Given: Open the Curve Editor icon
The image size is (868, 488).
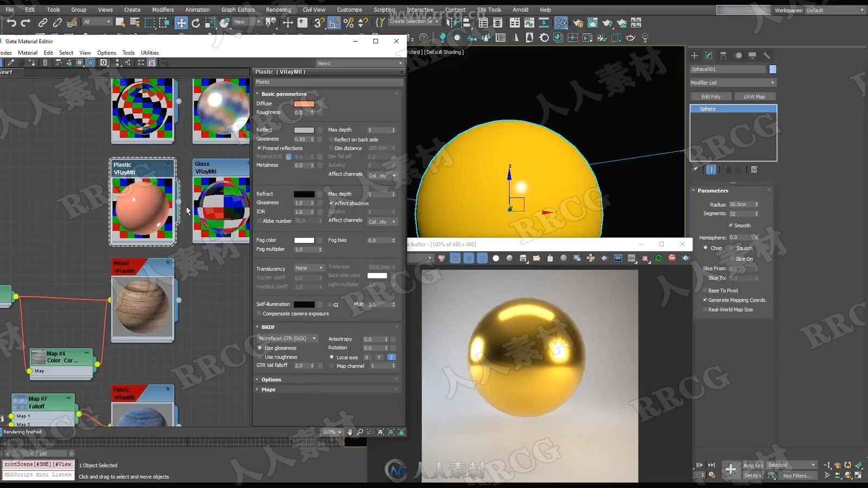Looking at the screenshot, I should click(529, 23).
